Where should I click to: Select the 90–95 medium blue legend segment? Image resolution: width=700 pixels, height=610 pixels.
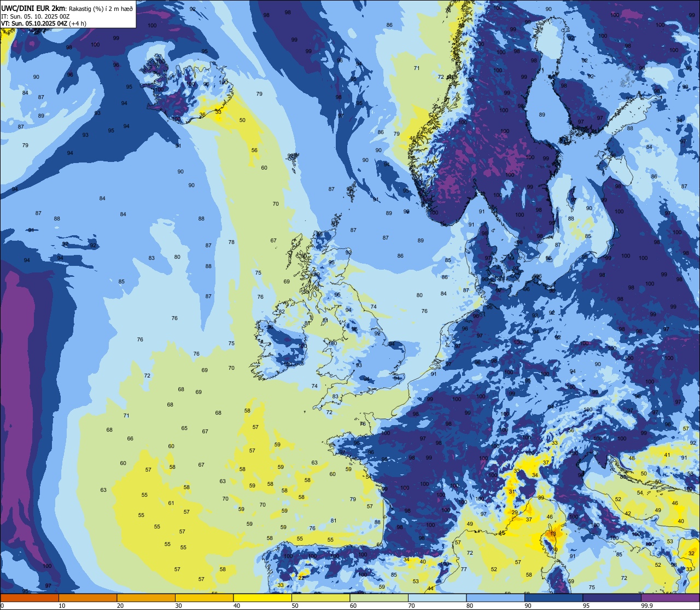[x=553, y=597]
